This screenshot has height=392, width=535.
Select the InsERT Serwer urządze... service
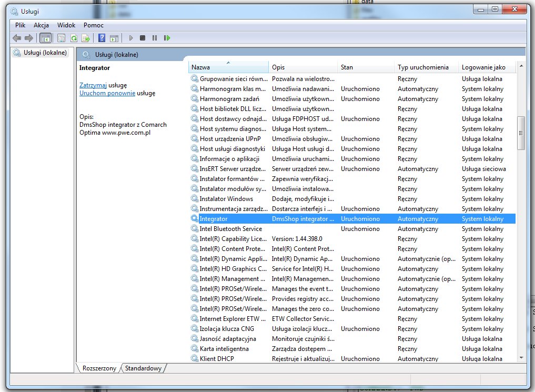tap(353, 168)
